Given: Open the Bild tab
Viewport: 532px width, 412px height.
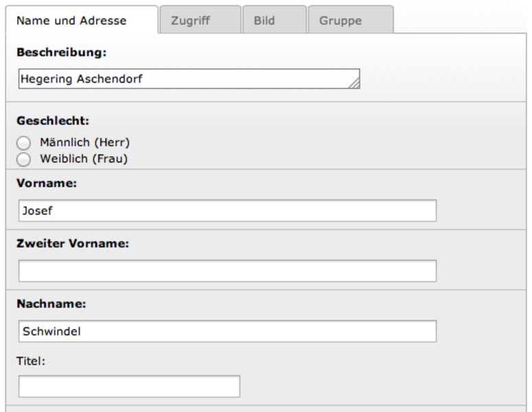Looking at the screenshot, I should [274, 20].
